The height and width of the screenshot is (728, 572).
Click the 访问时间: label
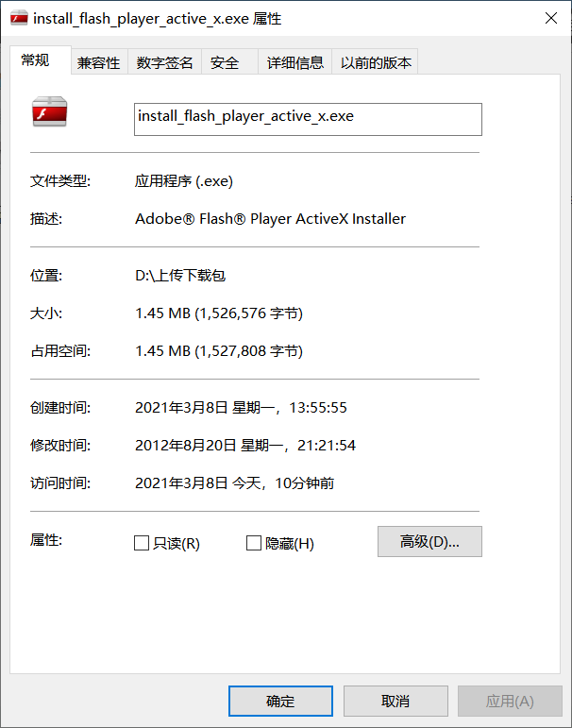point(60,483)
